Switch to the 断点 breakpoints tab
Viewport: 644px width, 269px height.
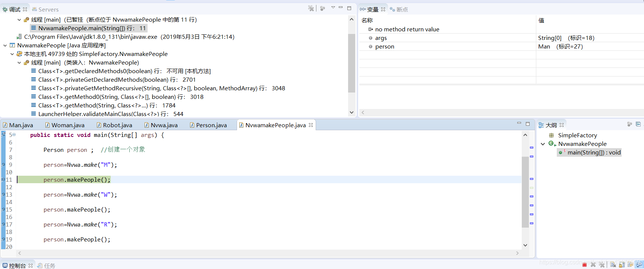(x=399, y=9)
